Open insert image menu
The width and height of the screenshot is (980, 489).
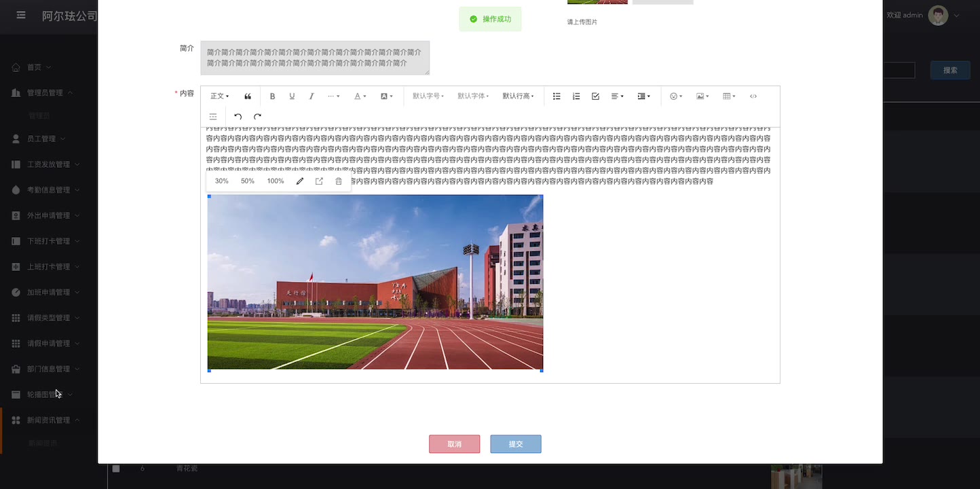[x=702, y=96]
